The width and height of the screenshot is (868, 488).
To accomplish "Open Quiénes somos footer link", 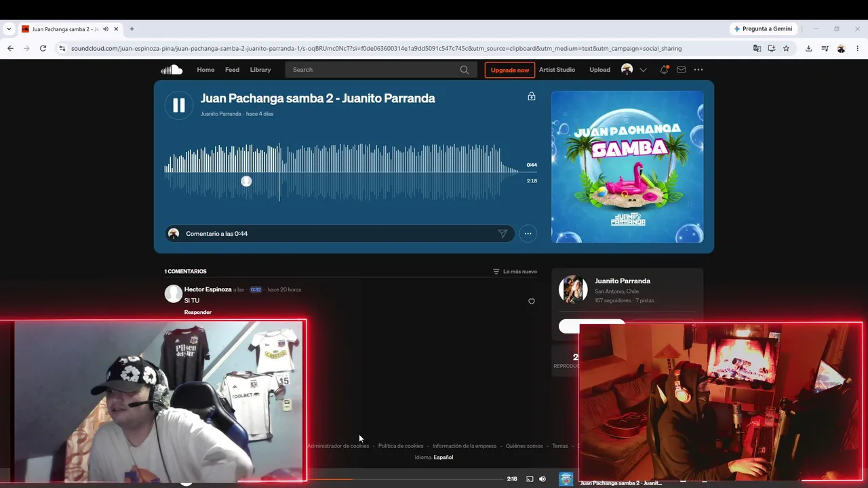I will 524,446.
